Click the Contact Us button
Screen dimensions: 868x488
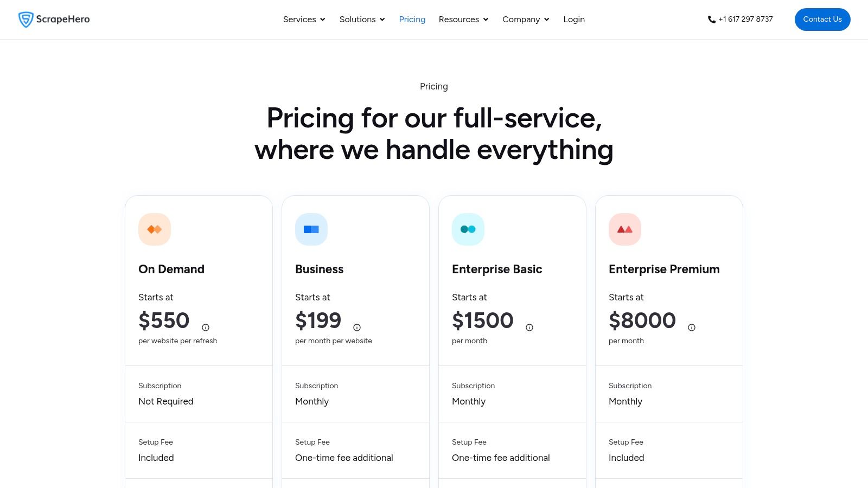(x=822, y=19)
